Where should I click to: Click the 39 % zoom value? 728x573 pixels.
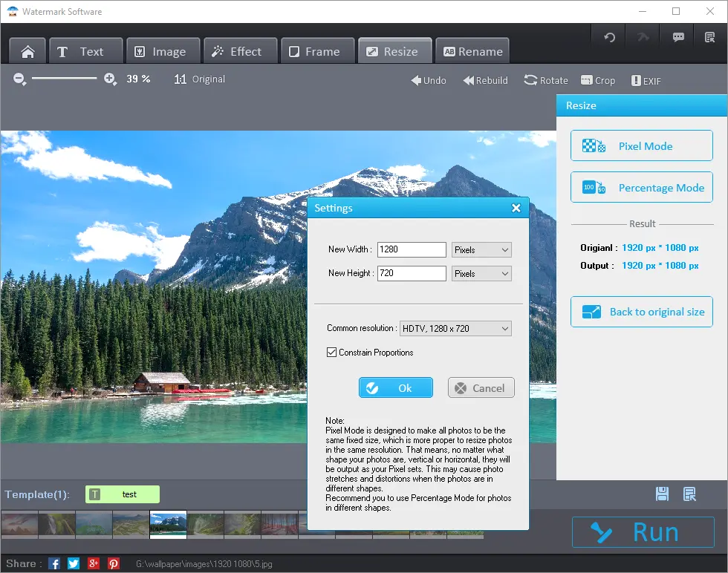[138, 79]
